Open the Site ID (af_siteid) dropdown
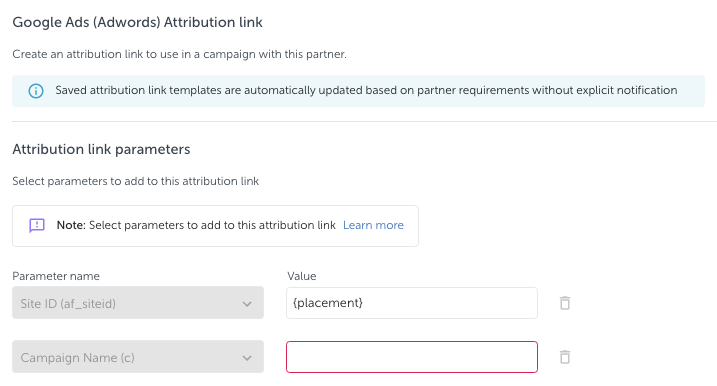Screen dimensions: 717x386 (x=138, y=303)
